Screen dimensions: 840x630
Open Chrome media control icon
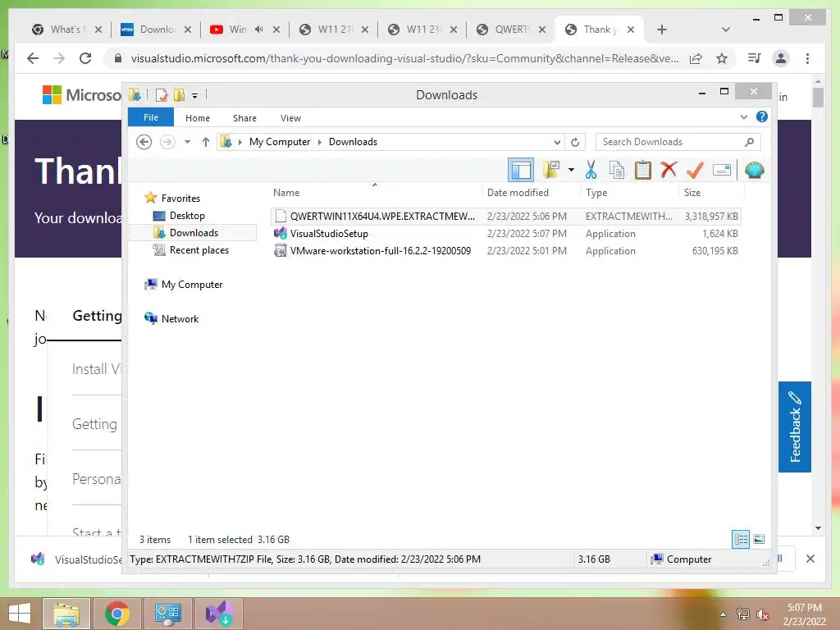pyautogui.click(x=755, y=58)
